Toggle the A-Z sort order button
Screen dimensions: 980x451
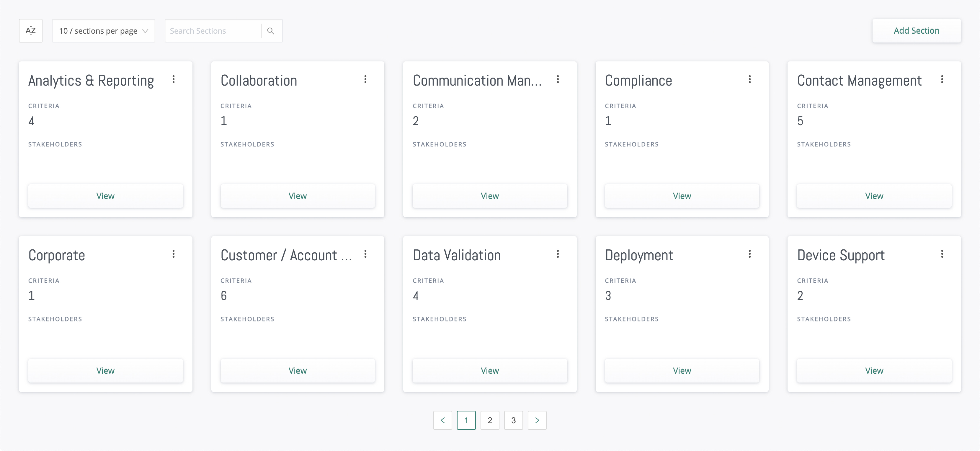click(x=30, y=31)
